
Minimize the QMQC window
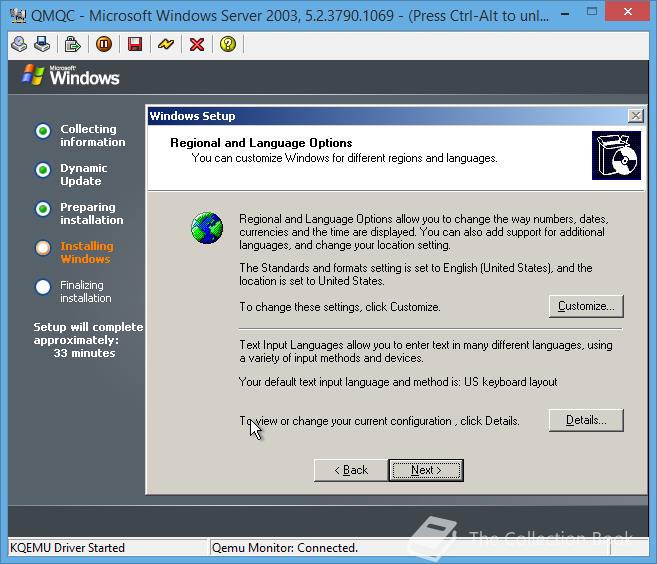click(565, 14)
